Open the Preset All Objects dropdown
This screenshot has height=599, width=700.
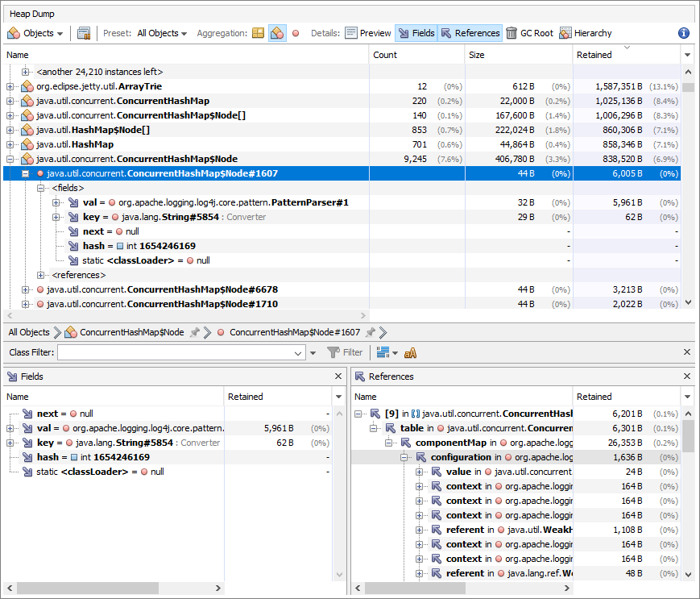pos(162,33)
